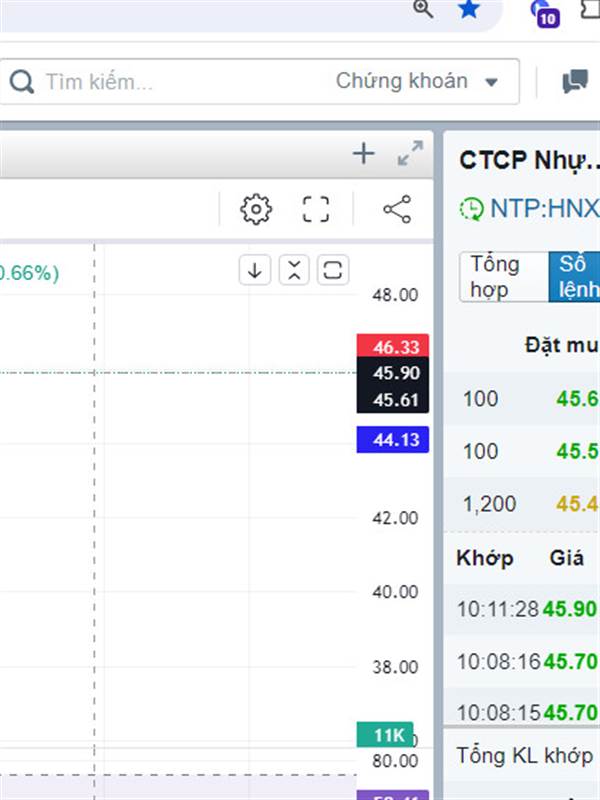Screen dimensions: 600x800
Task: Click the Giá column header
Action: pos(567,557)
